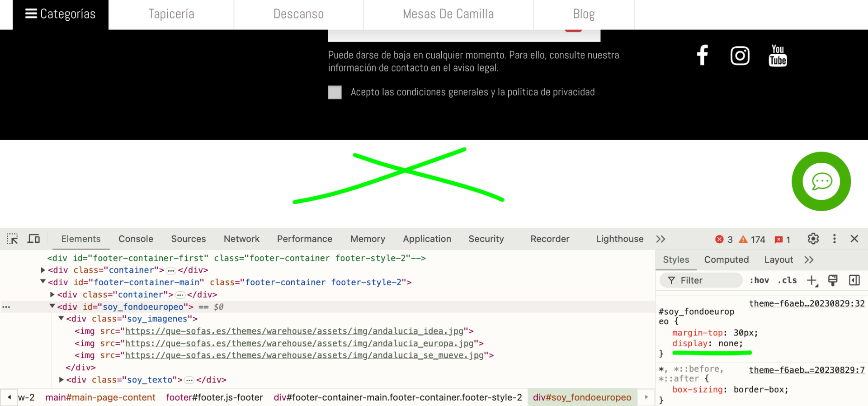Visit the Facebook page icon
The image size is (868, 406).
(702, 55)
